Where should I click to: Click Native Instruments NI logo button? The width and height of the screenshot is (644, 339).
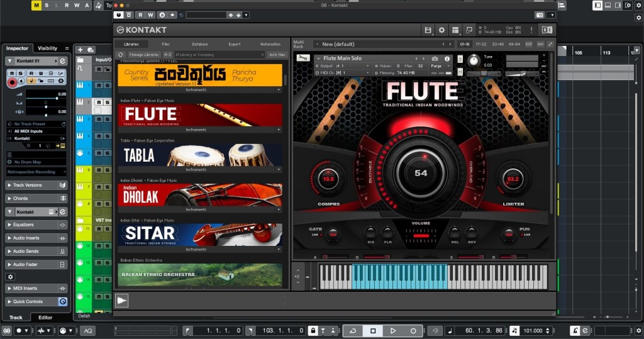point(547,30)
